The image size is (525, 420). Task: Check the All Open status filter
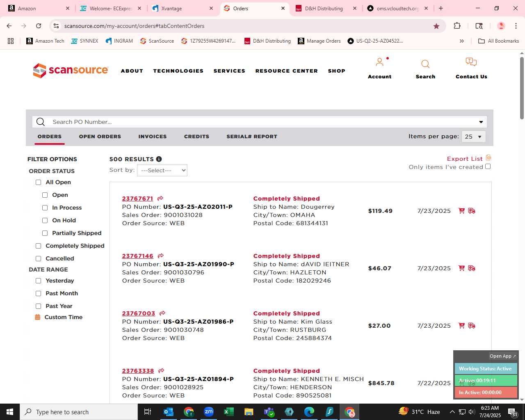[39, 183]
